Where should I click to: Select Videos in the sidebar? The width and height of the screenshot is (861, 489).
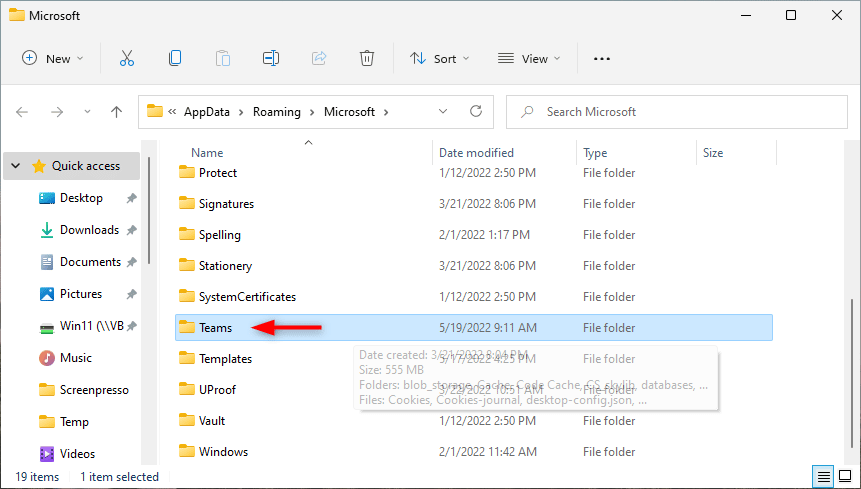click(77, 454)
